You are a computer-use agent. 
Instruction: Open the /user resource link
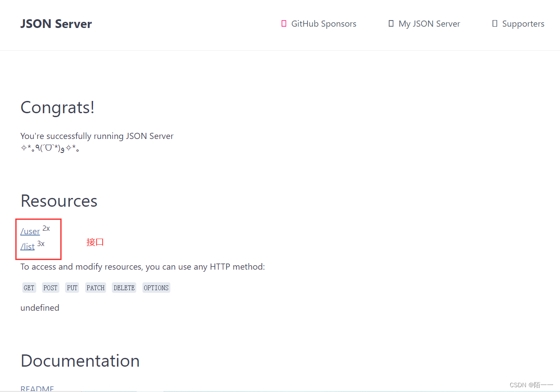click(x=30, y=231)
